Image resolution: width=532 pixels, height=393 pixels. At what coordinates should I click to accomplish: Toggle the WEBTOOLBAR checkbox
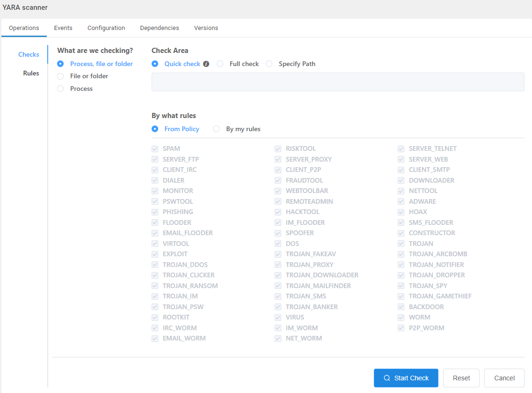[x=278, y=191]
